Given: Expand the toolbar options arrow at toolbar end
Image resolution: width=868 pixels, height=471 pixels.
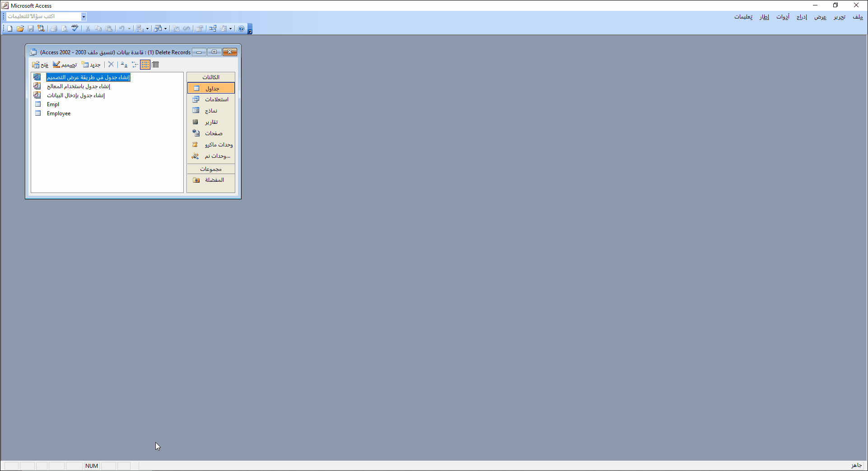Looking at the screenshot, I should (x=250, y=31).
